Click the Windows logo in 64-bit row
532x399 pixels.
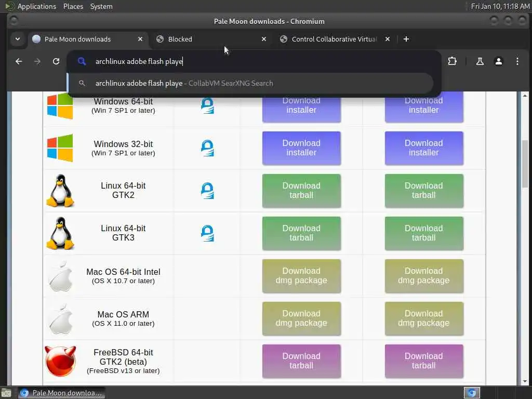pos(60,106)
